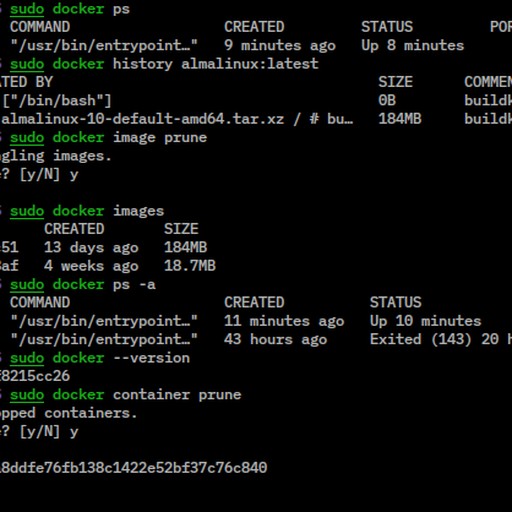Select the SIZE header in history output
This screenshot has width=512, height=512.
396,82
